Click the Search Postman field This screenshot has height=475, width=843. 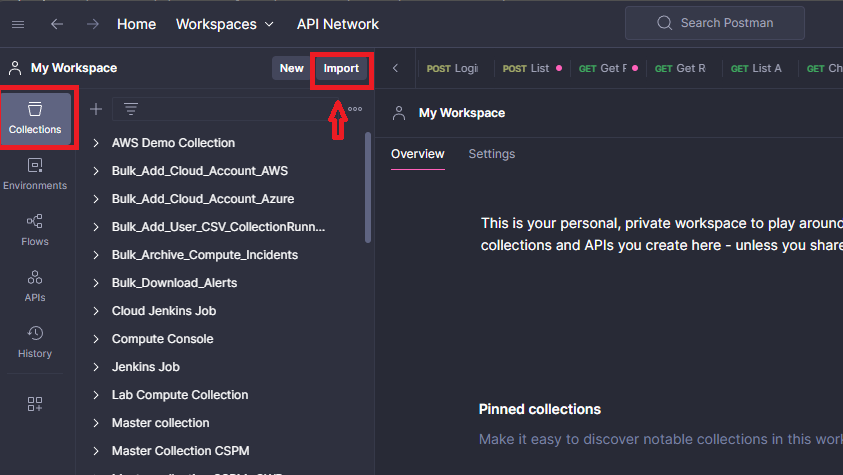click(714, 23)
